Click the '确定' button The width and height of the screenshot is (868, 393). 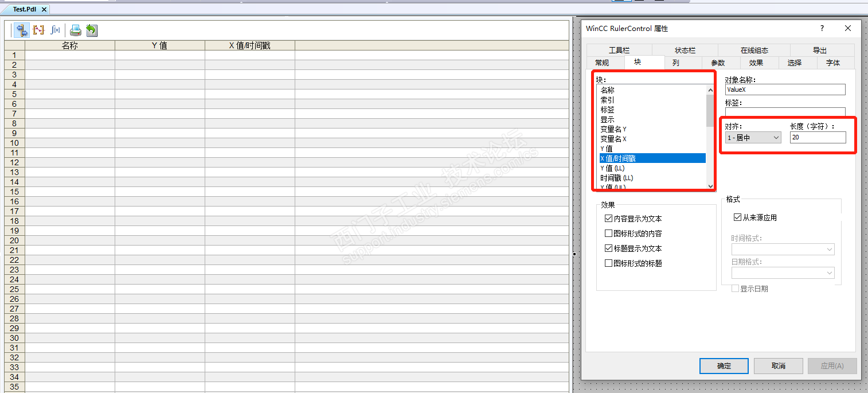(x=724, y=366)
